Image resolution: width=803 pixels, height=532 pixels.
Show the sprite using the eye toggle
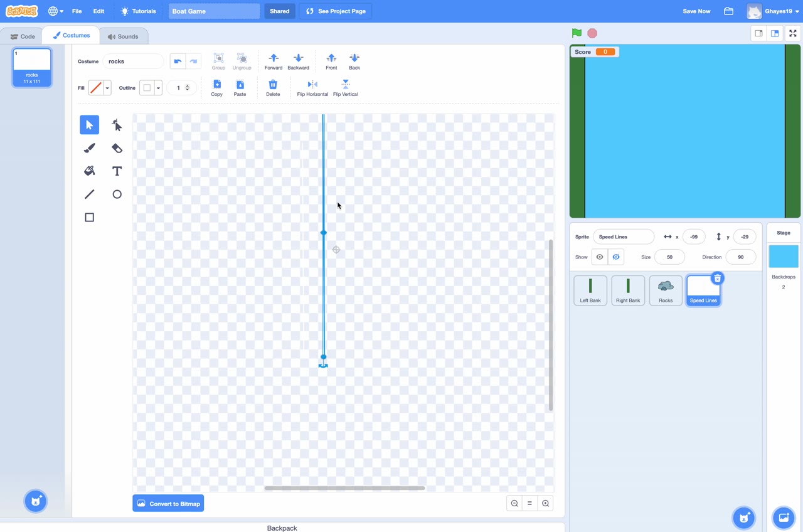(x=599, y=257)
